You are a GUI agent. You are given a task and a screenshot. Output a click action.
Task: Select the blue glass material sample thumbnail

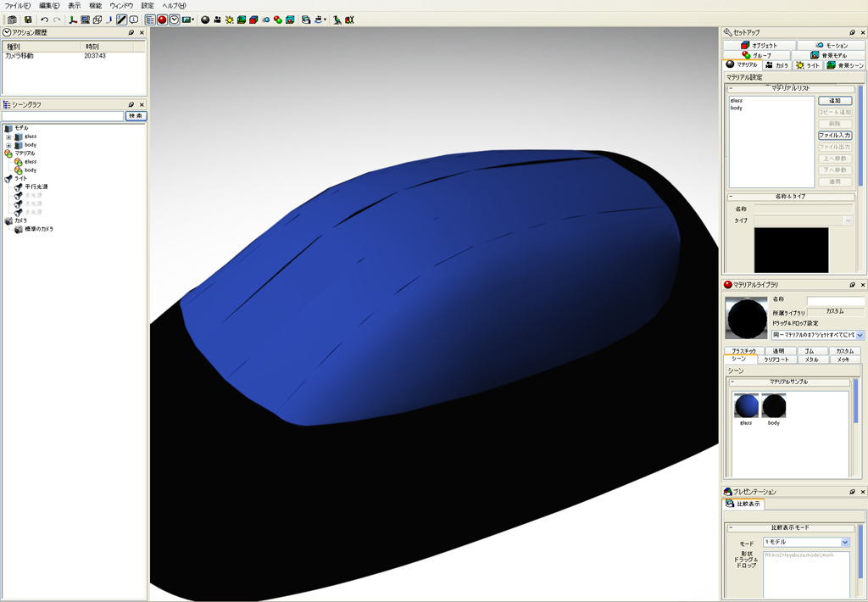coord(746,406)
